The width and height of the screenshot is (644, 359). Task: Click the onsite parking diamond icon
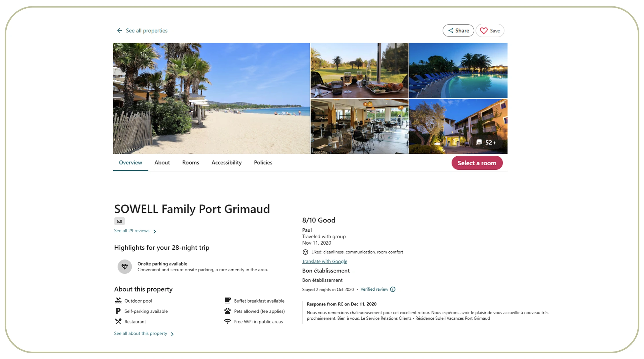click(x=125, y=266)
